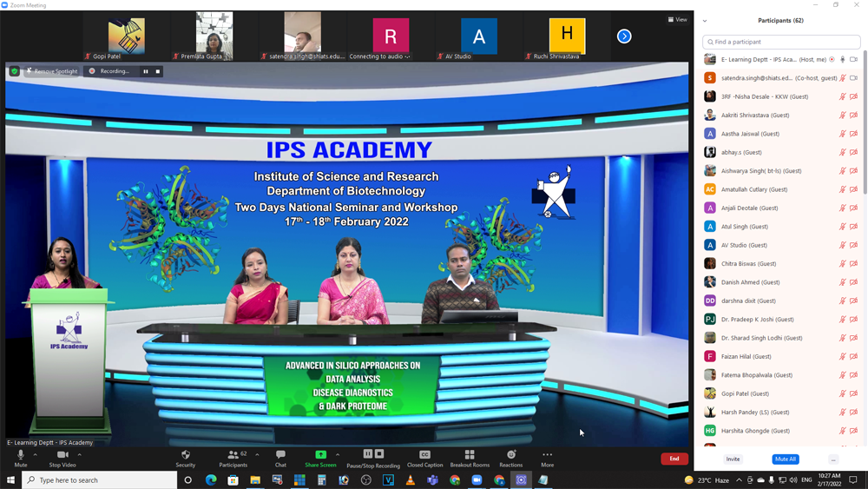The width and height of the screenshot is (868, 489).
Task: Mute the microphone in Zoom toolbar
Action: 21,458
